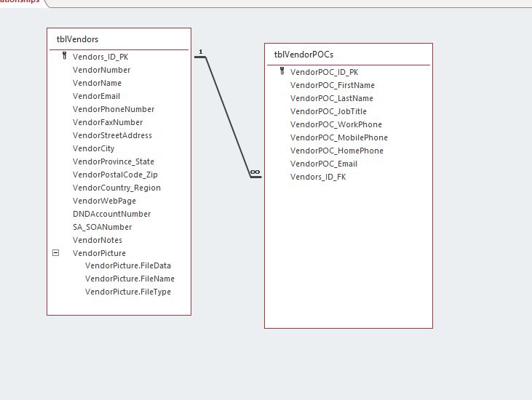This screenshot has height=400, width=532.
Task: Select the VendorPostalCode_Zip field
Action: pyautogui.click(x=115, y=175)
